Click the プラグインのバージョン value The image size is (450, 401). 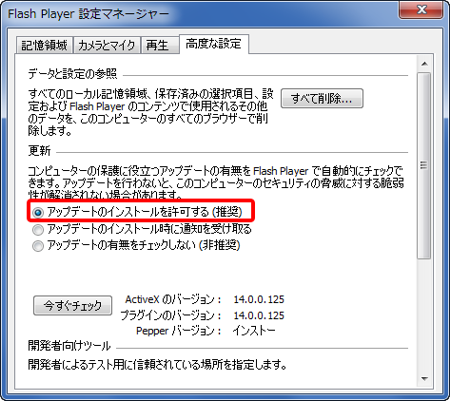259,315
